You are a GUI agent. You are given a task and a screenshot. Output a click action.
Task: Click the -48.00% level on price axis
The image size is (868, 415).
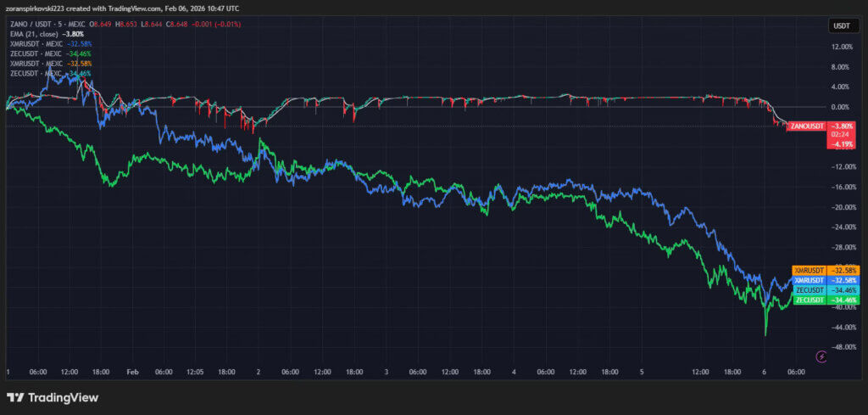click(841, 347)
